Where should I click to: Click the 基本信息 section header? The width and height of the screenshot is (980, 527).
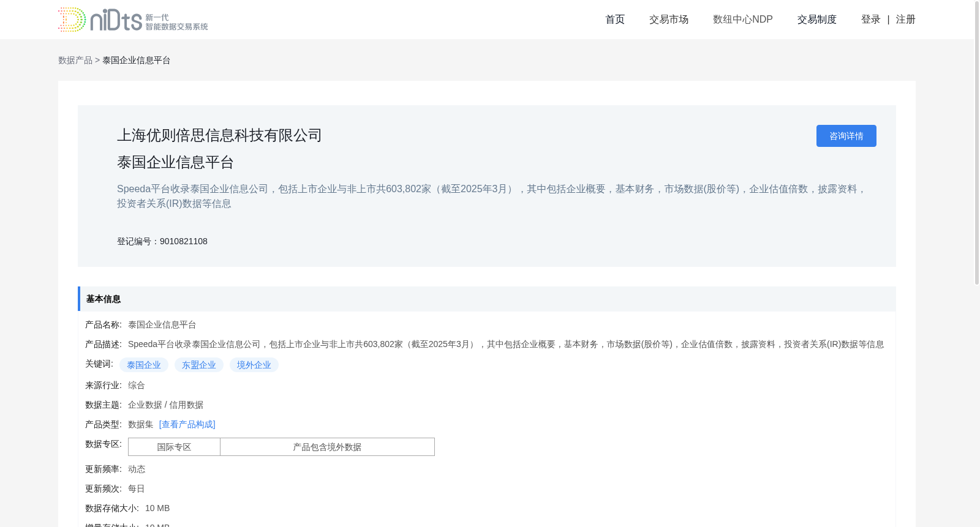click(487, 299)
